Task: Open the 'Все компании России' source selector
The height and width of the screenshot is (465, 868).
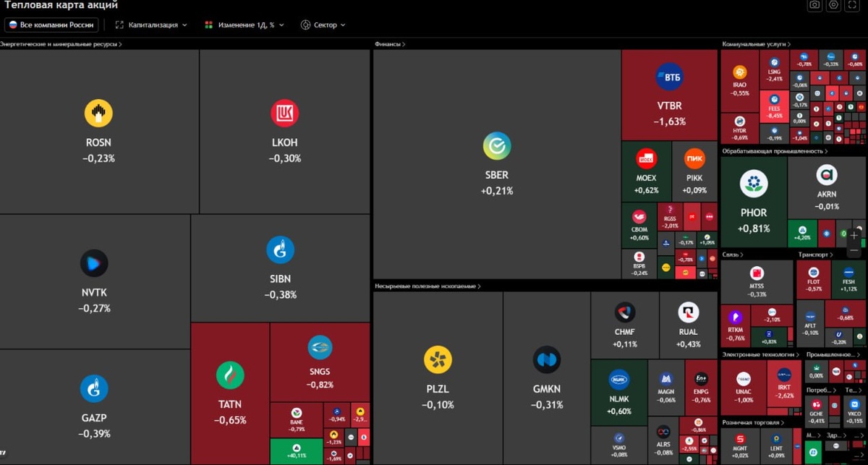Action: (x=51, y=25)
